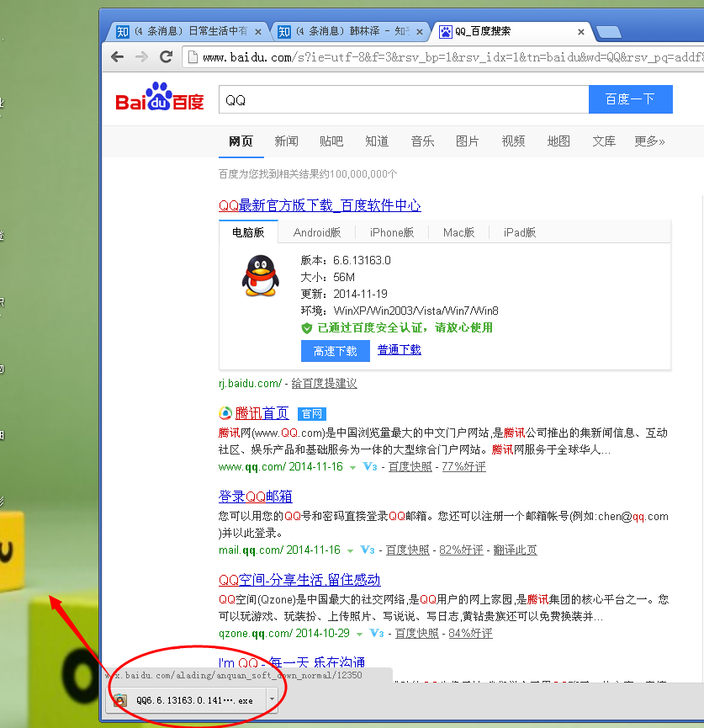Click the Baidu search box containing QQ

pos(404,99)
